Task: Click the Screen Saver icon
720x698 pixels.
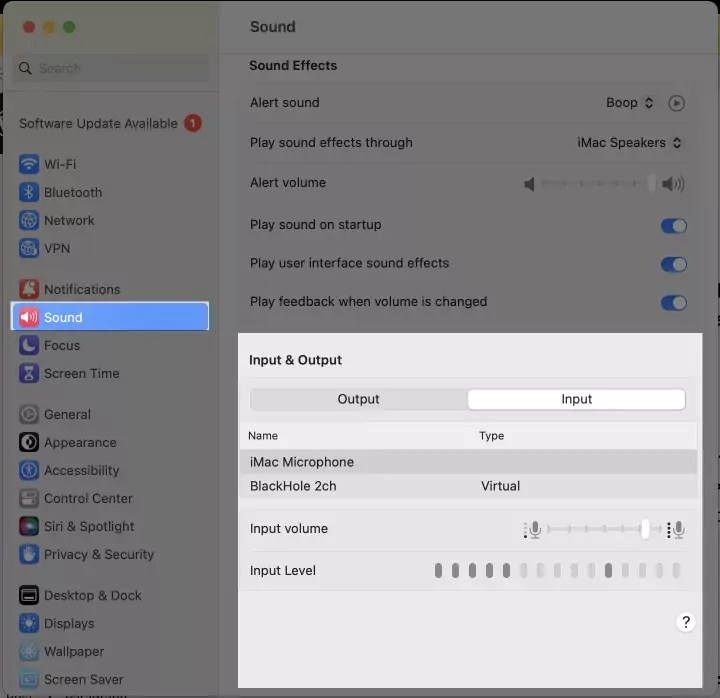Action: (x=28, y=679)
